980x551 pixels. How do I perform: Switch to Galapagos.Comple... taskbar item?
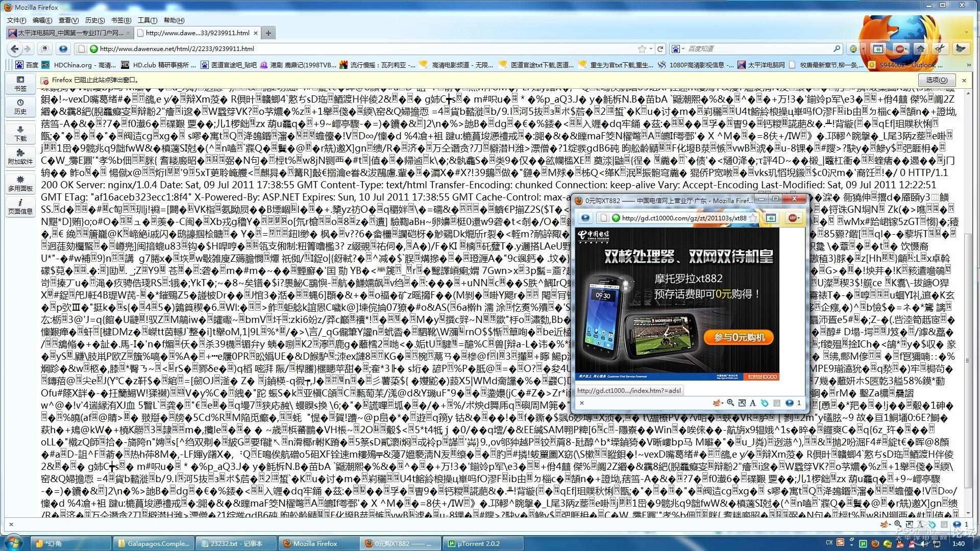154,544
